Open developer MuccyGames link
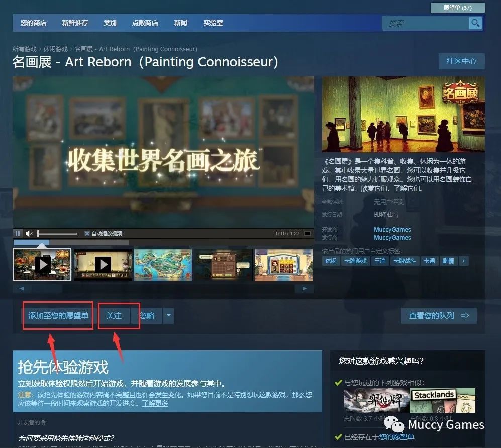501x448 pixels. point(392,229)
